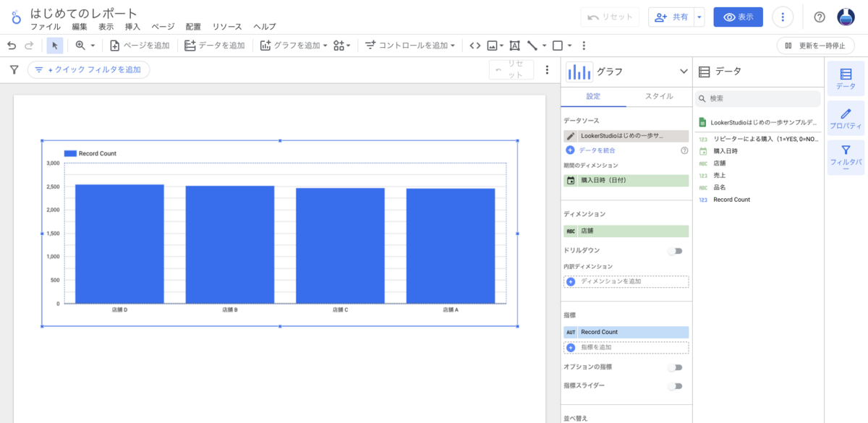Expand the line tool dropdown arrow
The image size is (868, 423).
(x=544, y=46)
